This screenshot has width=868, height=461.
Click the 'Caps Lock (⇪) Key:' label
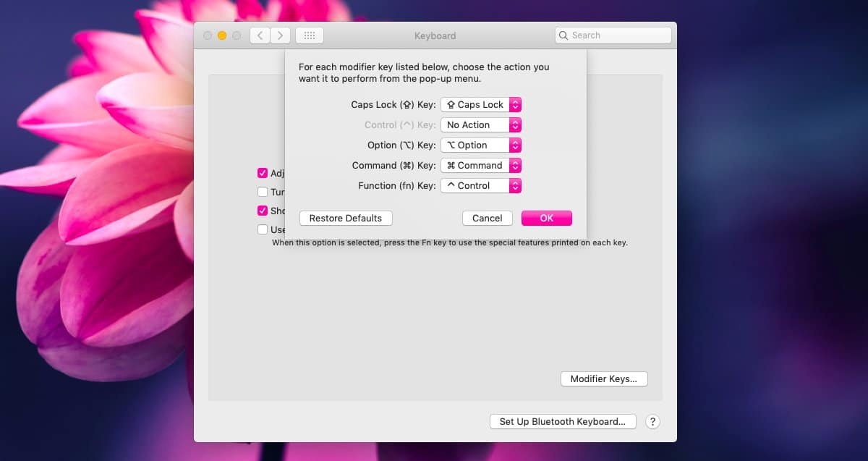(x=393, y=104)
